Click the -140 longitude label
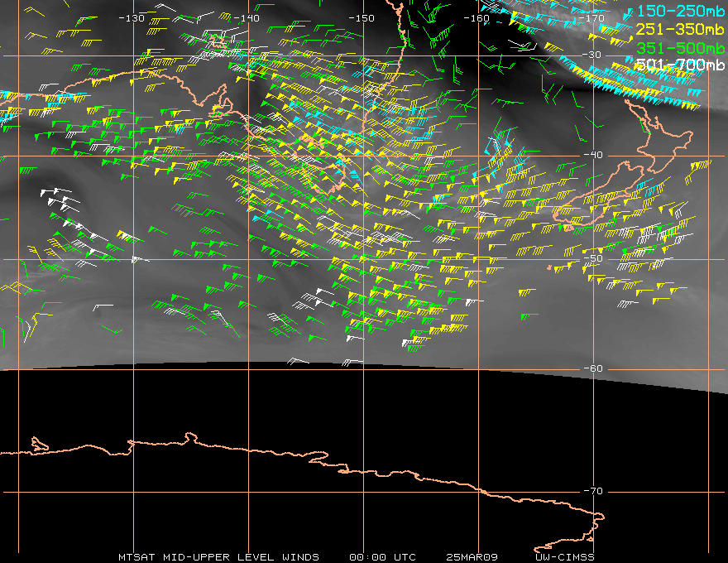 246,18
